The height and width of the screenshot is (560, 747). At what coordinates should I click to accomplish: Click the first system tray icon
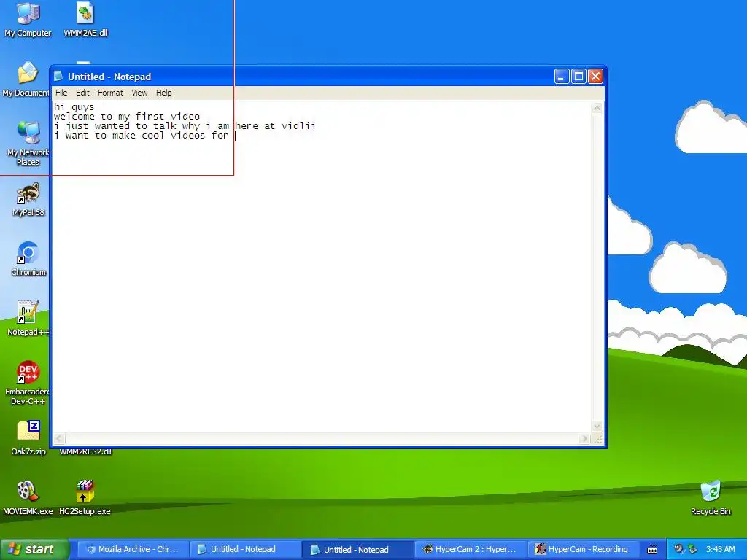[678, 548]
